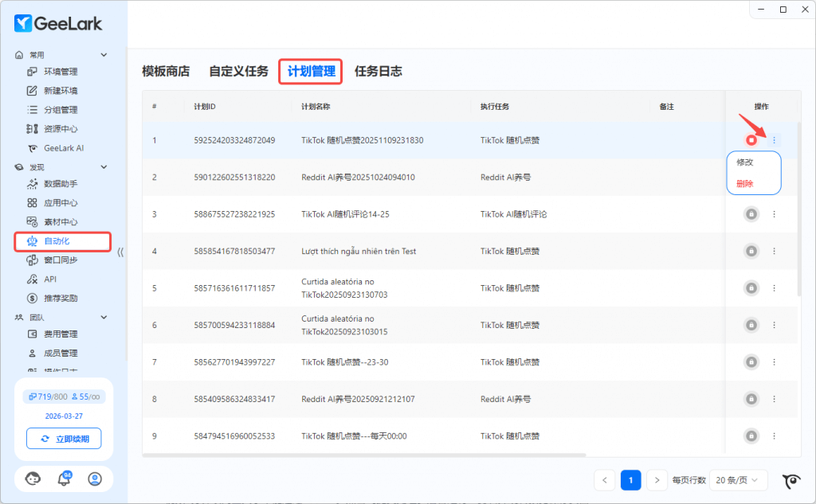Go to the next page arrow

(657, 480)
